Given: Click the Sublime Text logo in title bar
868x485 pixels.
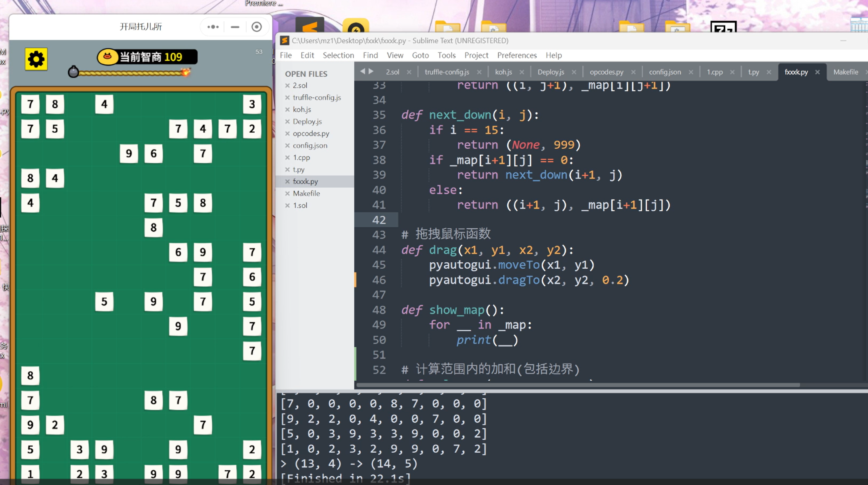Looking at the screenshot, I should tap(284, 40).
